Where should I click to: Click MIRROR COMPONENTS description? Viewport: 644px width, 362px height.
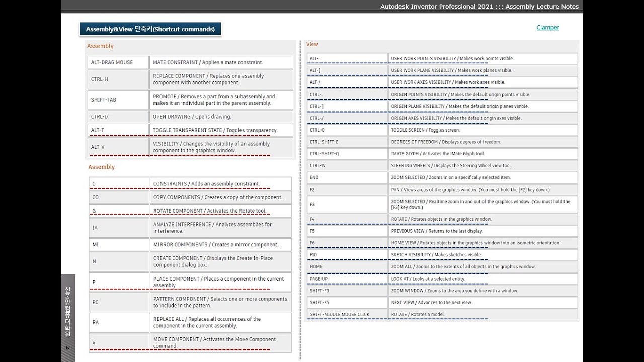coord(220,245)
